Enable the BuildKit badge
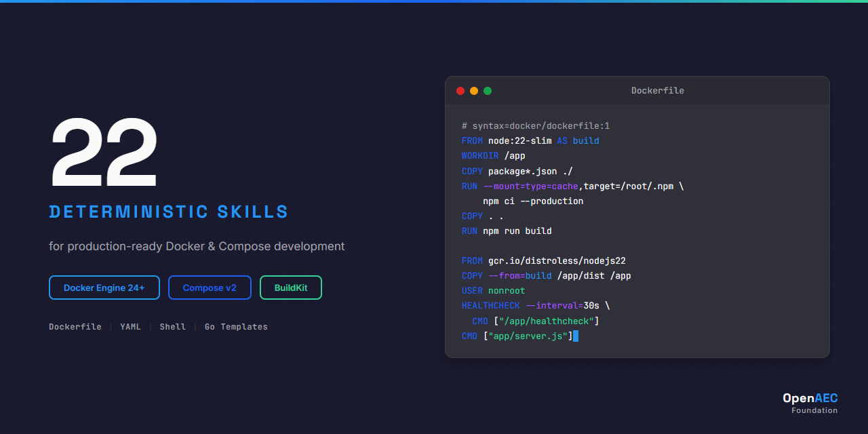The height and width of the screenshot is (434, 868). tap(290, 288)
